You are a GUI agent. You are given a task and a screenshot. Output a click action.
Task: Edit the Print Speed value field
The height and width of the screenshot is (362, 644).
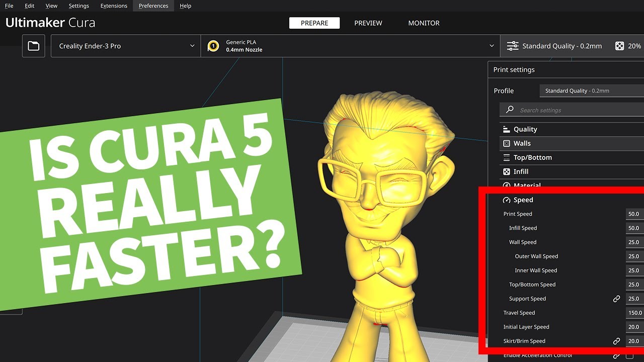click(635, 214)
